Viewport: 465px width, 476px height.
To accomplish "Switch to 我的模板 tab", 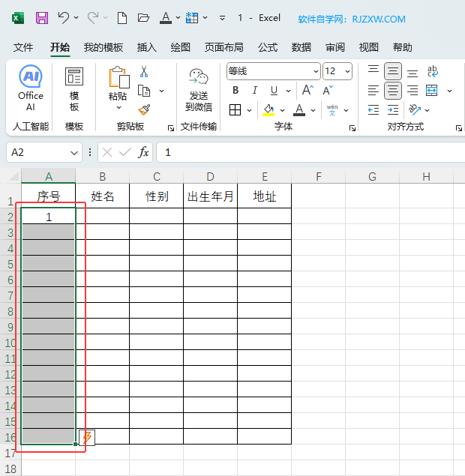I will pyautogui.click(x=103, y=47).
